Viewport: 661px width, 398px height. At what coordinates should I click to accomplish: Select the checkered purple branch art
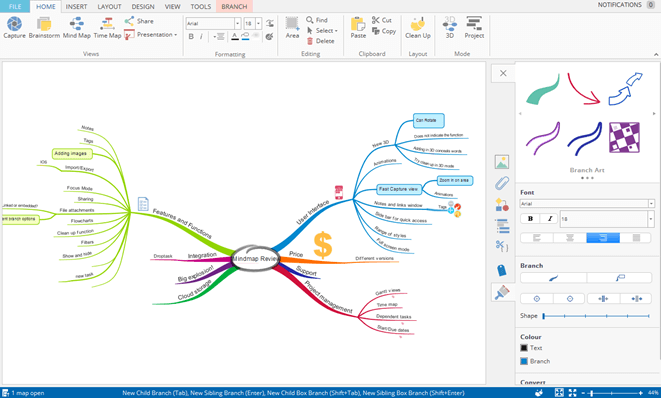pos(624,137)
